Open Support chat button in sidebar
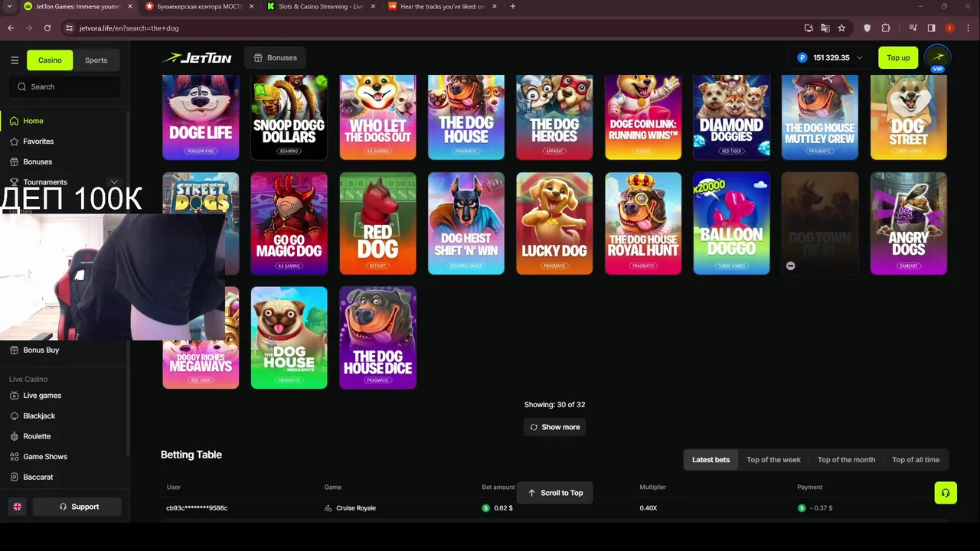The width and height of the screenshot is (980, 551). (79, 507)
